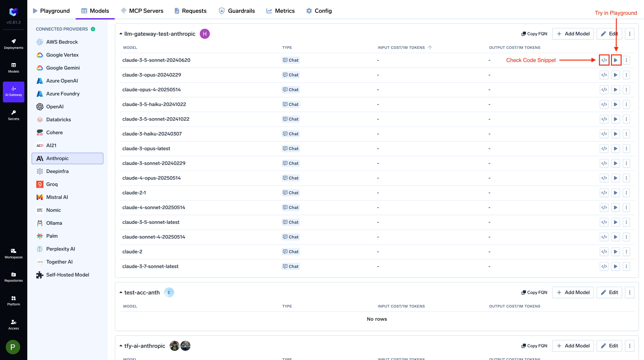Collapse the llm-gateway-test-anthropic account section
Viewport: 644px width, 360px height.
(x=121, y=34)
